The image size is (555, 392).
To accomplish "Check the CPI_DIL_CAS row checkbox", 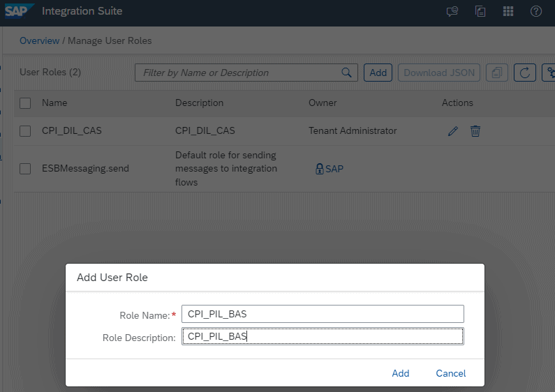I will point(25,131).
